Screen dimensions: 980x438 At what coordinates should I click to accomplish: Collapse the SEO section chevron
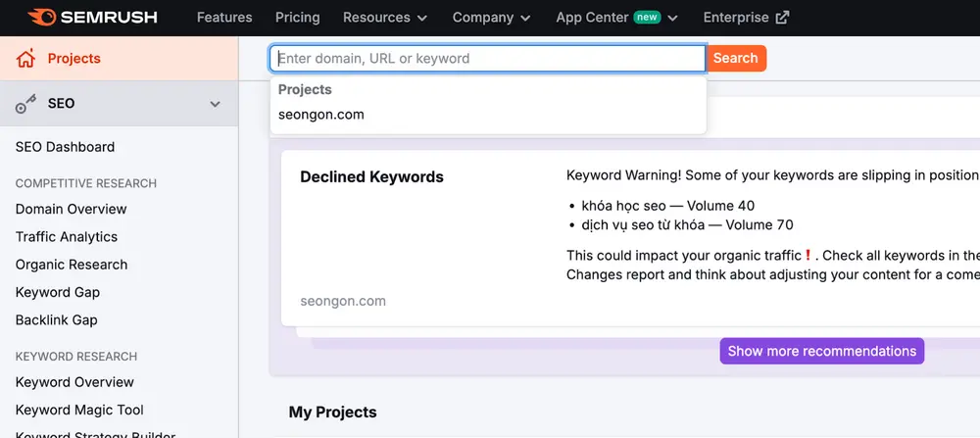click(215, 104)
